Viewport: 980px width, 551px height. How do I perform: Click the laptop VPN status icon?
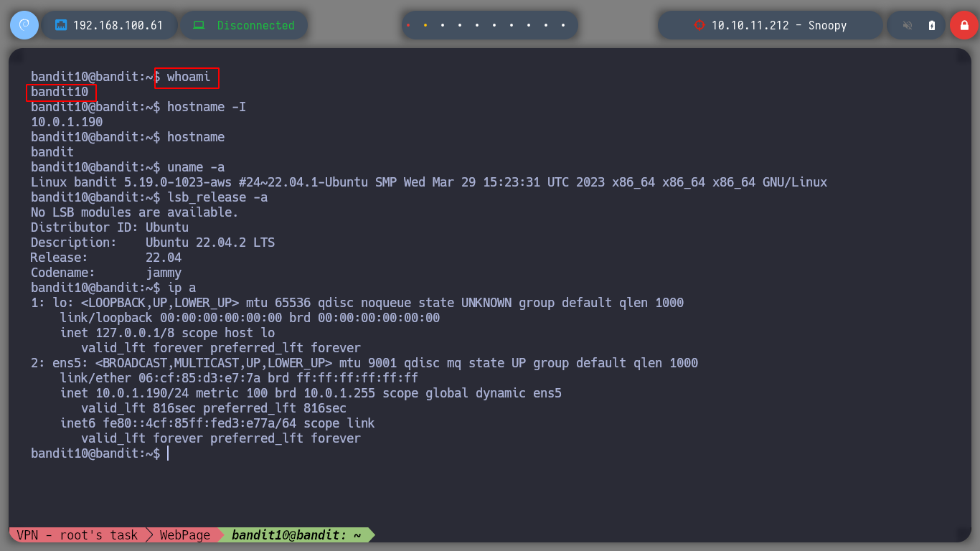point(199,25)
